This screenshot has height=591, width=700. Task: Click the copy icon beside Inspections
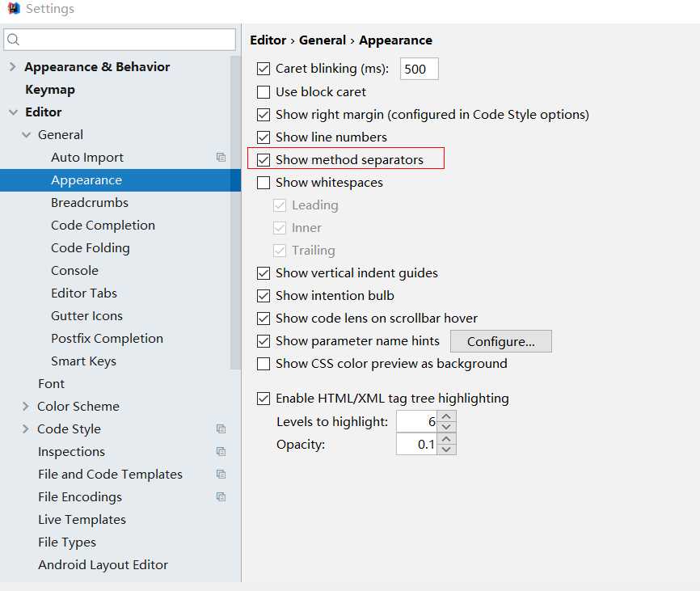coord(221,451)
